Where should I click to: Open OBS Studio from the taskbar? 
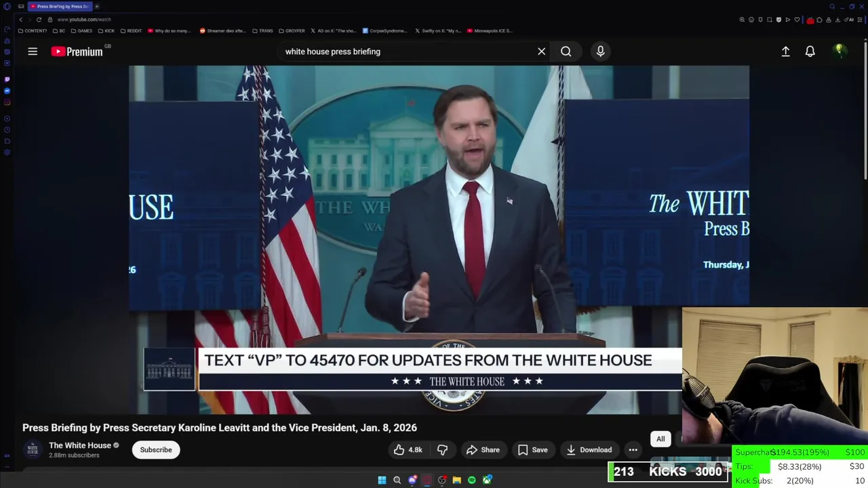(x=442, y=480)
